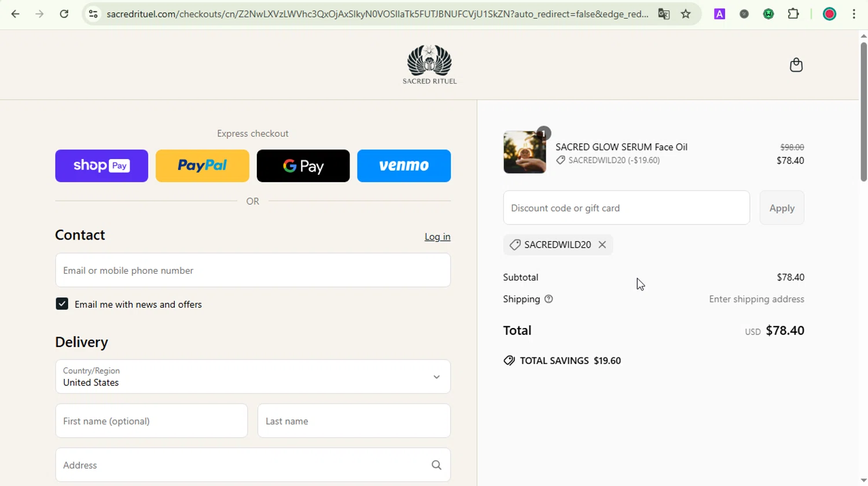
Task: Open the Country/Region dropdown
Action: 253,377
